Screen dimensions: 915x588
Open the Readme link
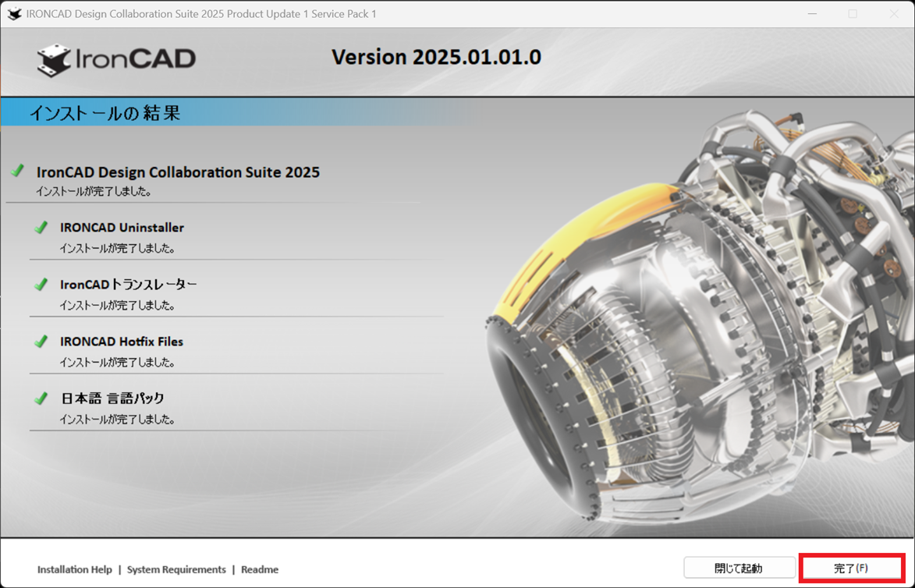[260, 570]
